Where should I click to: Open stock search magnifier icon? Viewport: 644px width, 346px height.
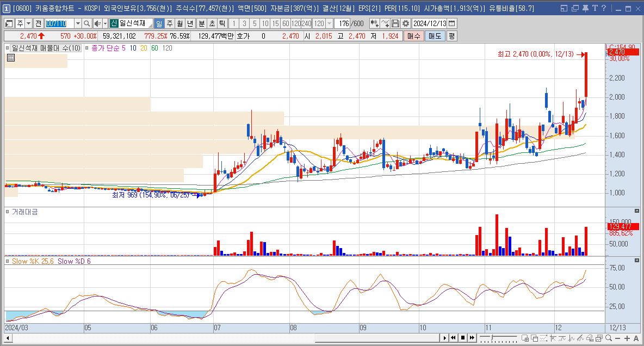86,24
